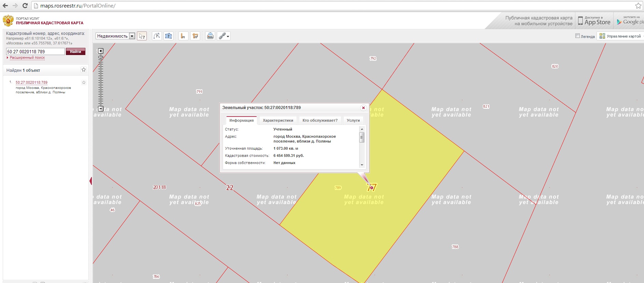The image size is (644, 283).
Task: Click the cadastral number search field
Action: pyautogui.click(x=35, y=52)
